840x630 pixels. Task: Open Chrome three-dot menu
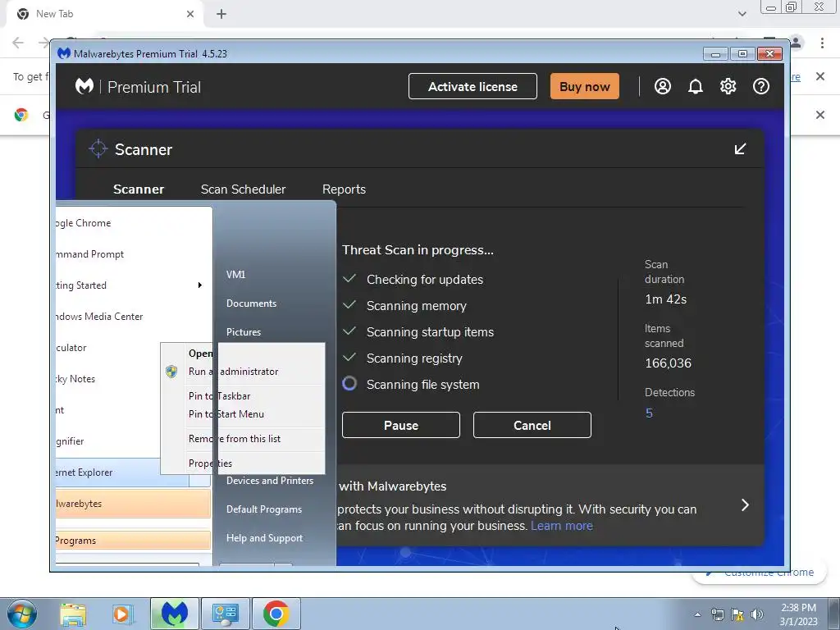(822, 43)
